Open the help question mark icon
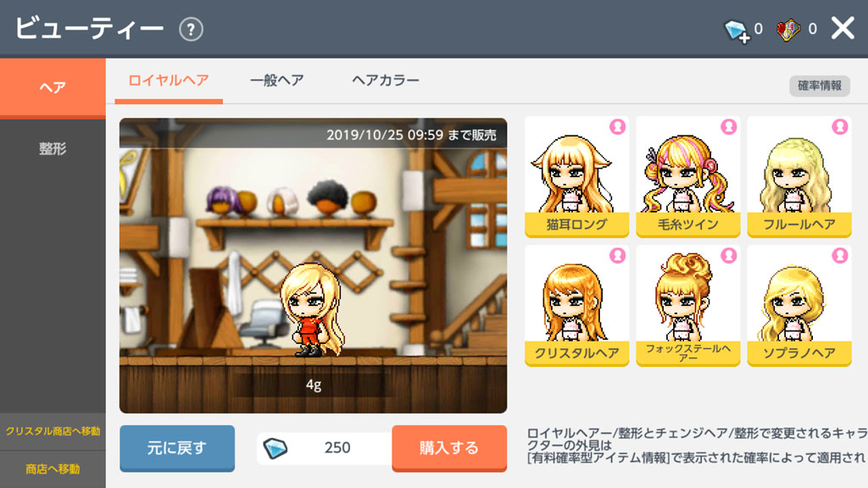The height and width of the screenshot is (488, 868). click(191, 30)
